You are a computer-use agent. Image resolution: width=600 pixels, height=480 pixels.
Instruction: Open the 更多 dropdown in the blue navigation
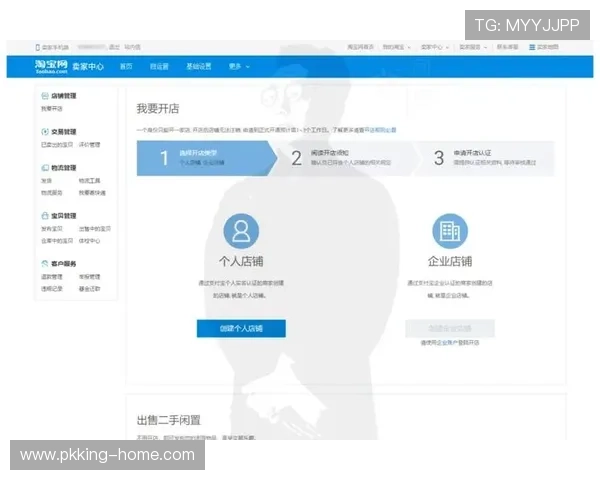(239, 67)
